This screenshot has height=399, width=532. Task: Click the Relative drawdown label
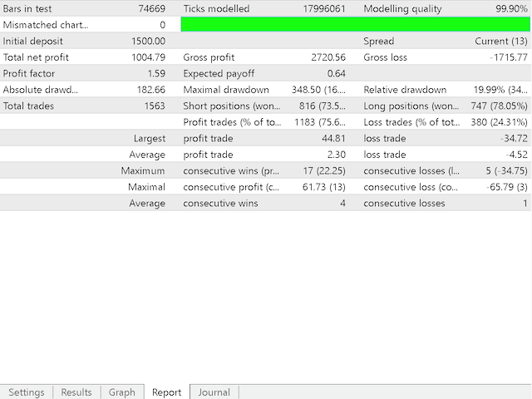pyautogui.click(x=405, y=90)
